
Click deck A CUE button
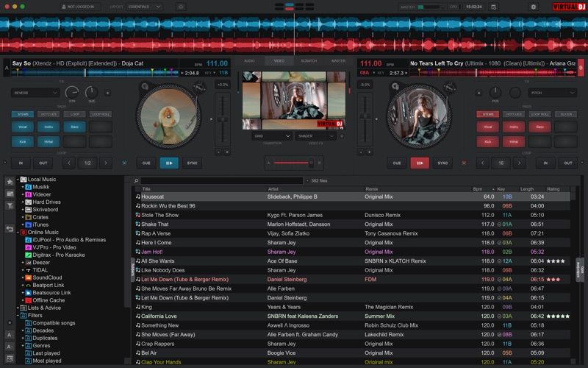146,163
